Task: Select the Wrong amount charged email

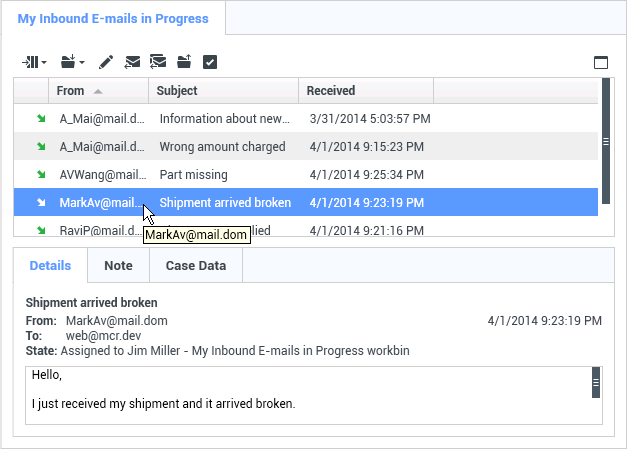Action: pos(222,147)
